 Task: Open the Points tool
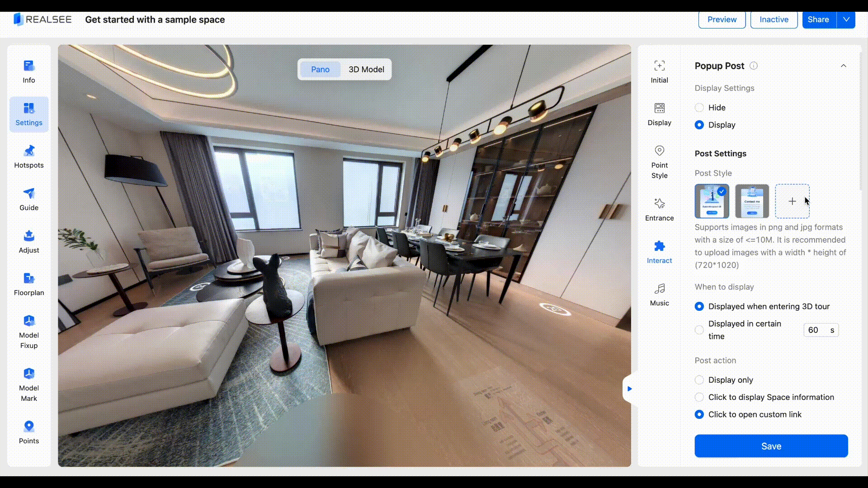(29, 432)
